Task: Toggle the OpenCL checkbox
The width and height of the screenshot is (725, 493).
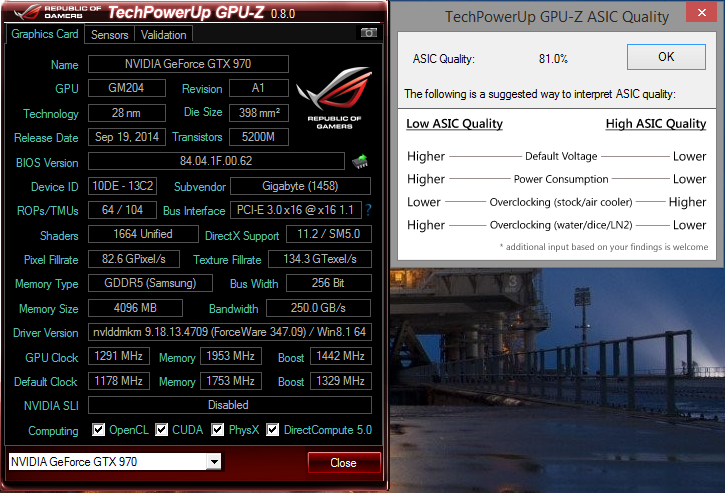Action: [98, 430]
